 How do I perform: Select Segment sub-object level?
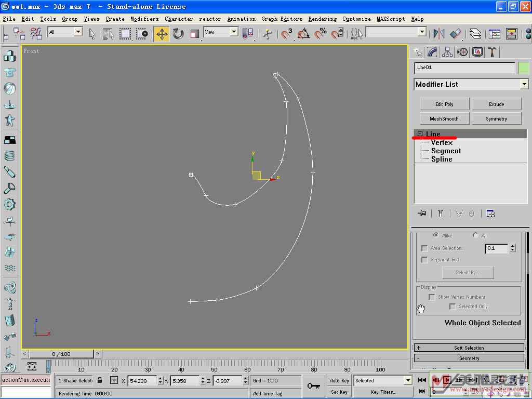(x=446, y=151)
